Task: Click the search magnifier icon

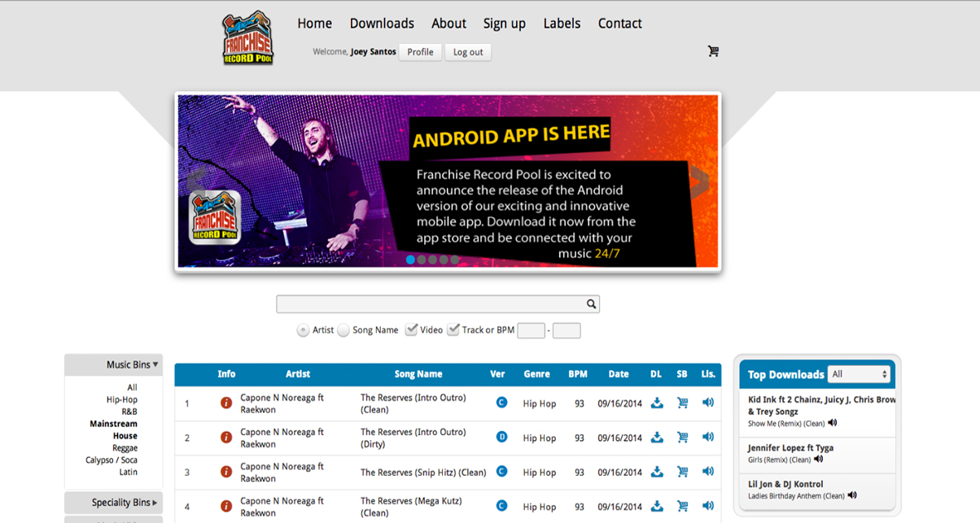Action: 591,304
